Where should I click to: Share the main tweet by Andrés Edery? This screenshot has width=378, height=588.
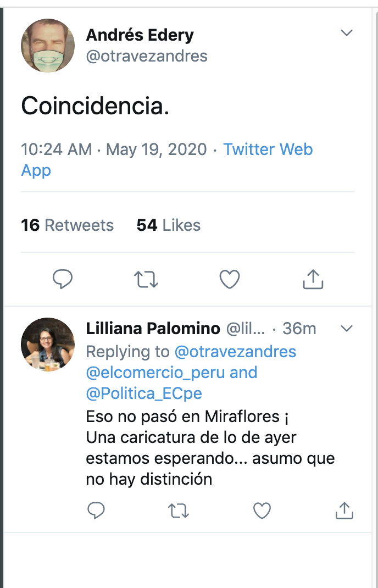pos(313,280)
